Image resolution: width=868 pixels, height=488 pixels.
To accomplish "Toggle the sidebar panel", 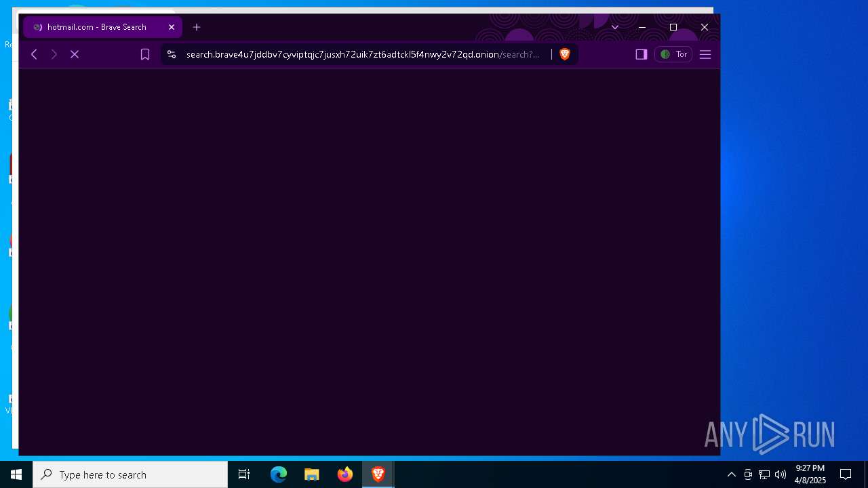I will [641, 54].
